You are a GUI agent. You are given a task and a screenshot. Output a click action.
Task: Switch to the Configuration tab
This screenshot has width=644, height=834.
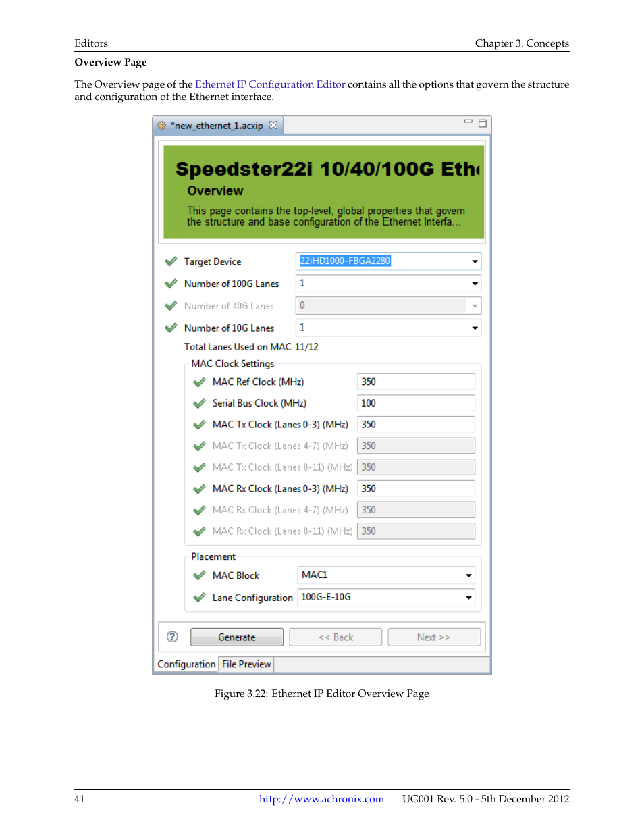pos(186,664)
